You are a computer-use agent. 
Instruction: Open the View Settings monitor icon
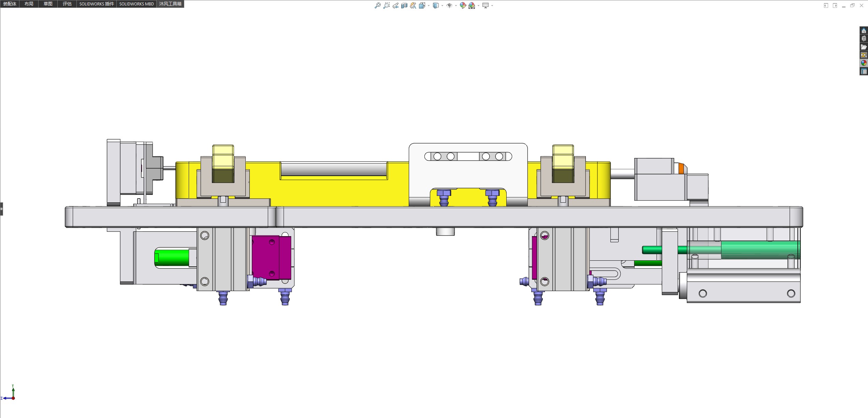pos(486,5)
